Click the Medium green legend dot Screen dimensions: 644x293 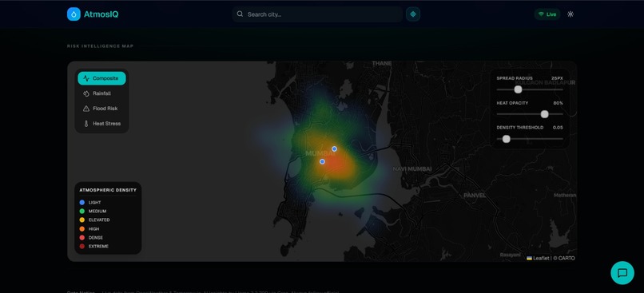(x=82, y=211)
